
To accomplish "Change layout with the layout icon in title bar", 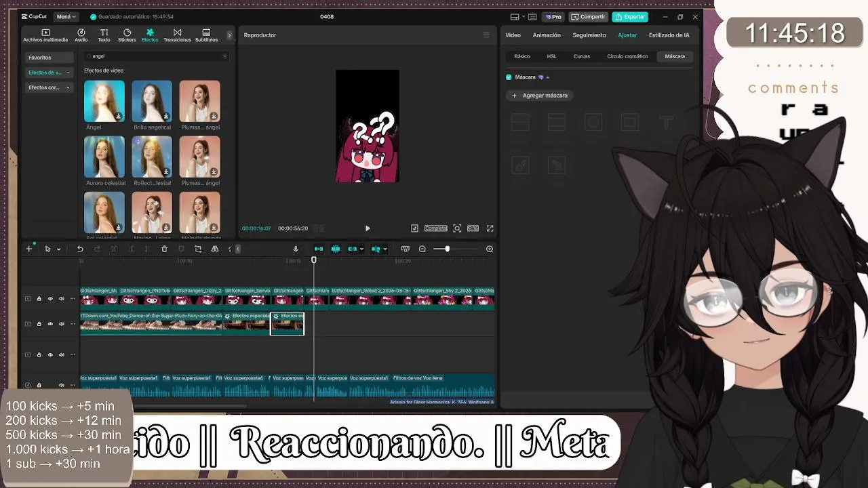I will 515,17.
